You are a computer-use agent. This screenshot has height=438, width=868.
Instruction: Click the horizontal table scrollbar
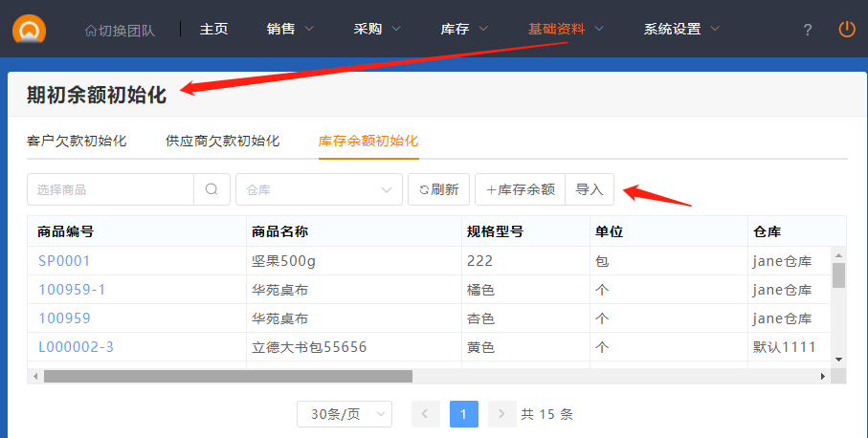click(x=228, y=376)
